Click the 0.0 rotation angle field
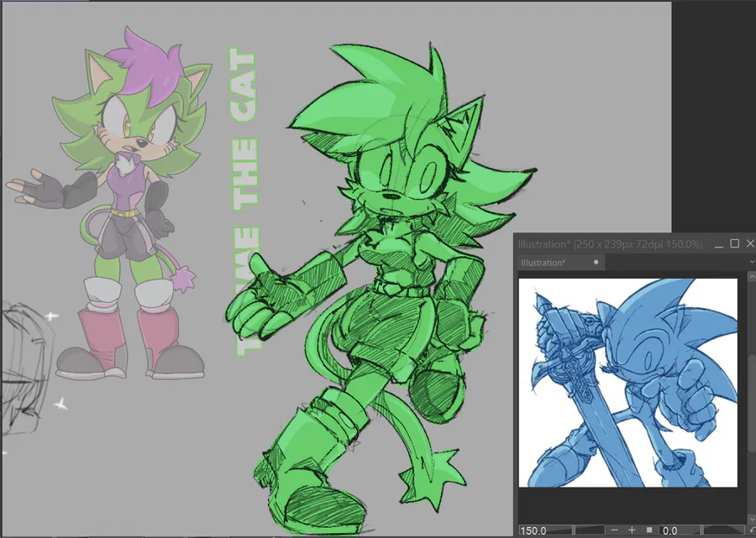 pyautogui.click(x=669, y=530)
